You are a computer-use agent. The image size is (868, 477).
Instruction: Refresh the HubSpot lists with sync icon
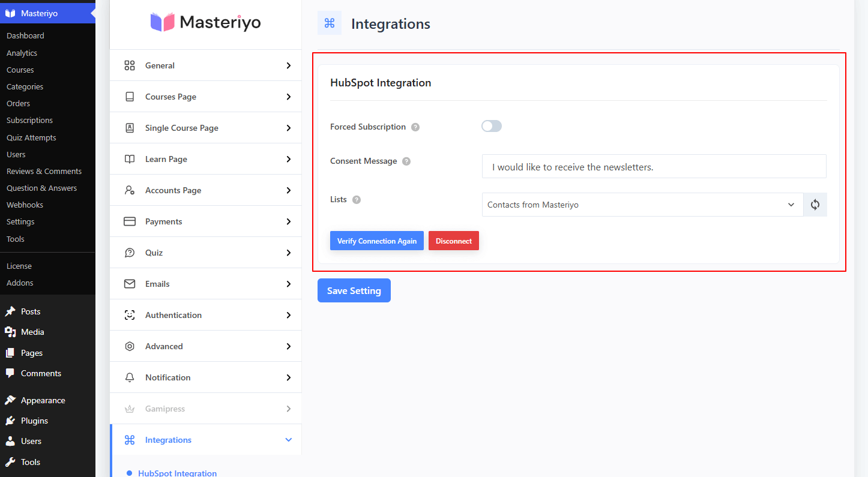(x=815, y=205)
